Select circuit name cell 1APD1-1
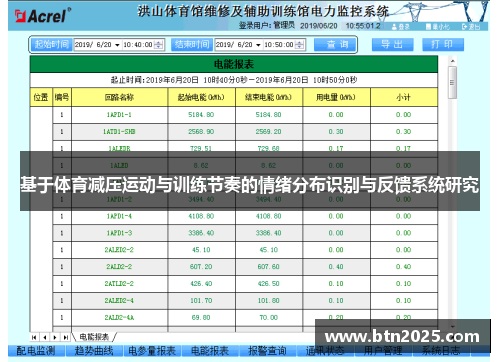The width and height of the screenshot is (500, 362). [119, 115]
